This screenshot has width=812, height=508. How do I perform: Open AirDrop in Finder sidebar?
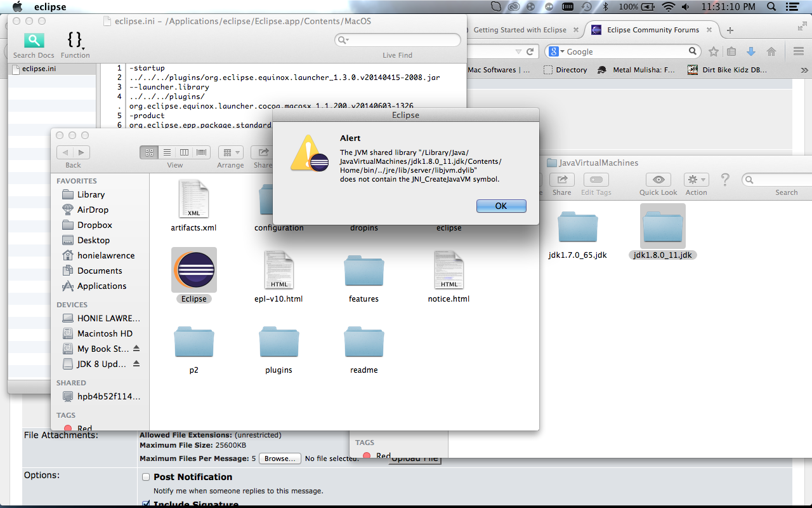tap(93, 210)
